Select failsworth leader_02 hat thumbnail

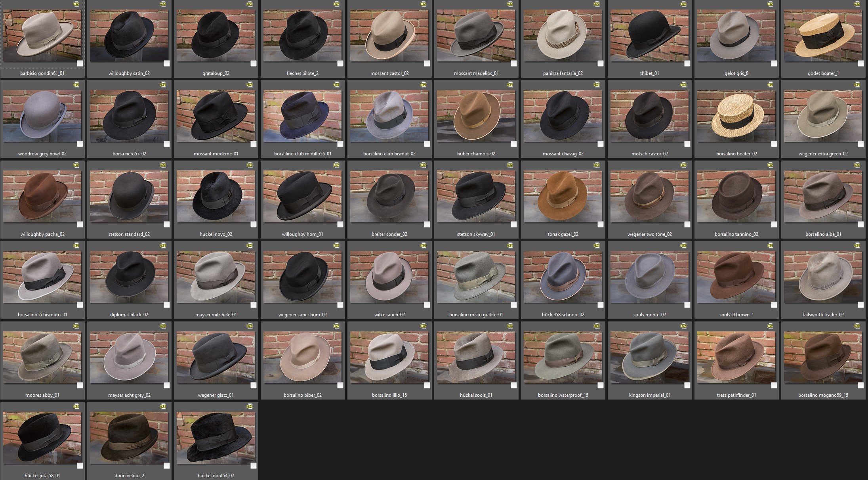pyautogui.click(x=823, y=277)
